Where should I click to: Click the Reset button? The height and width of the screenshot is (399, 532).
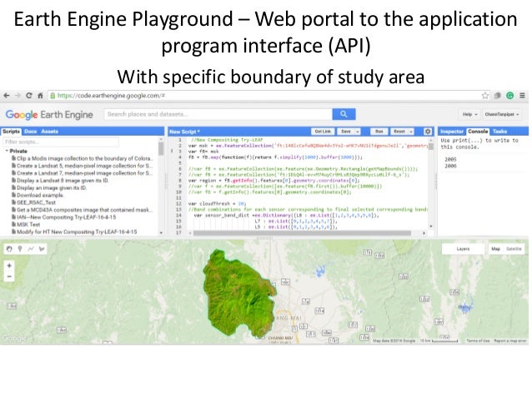[399, 132]
